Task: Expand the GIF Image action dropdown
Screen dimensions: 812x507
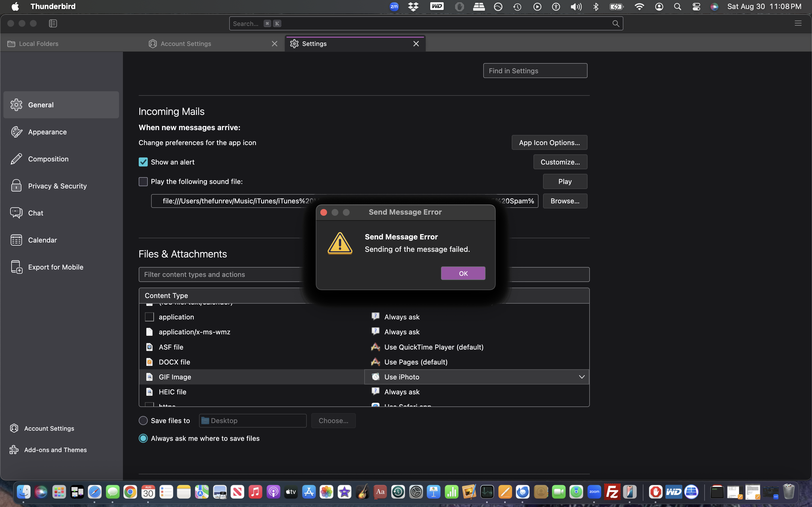Action: [581, 377]
